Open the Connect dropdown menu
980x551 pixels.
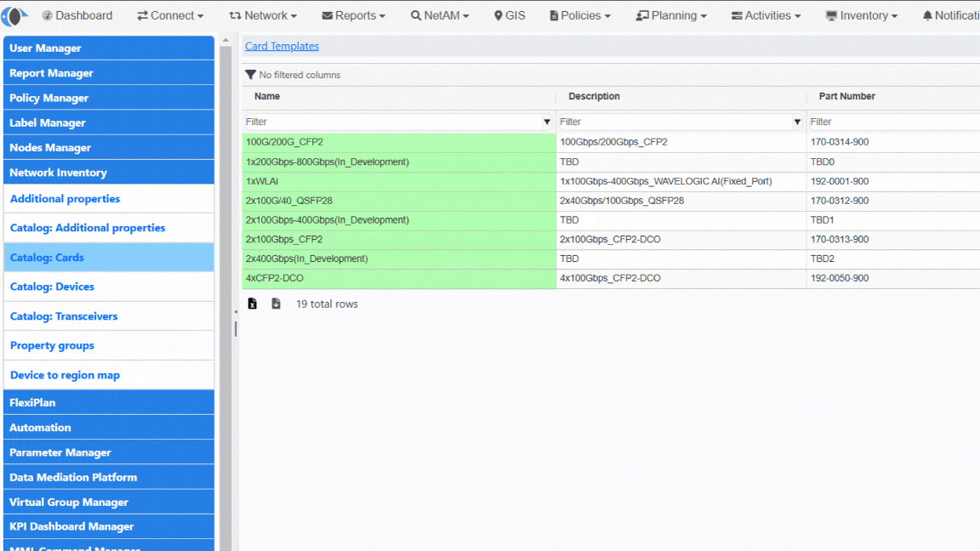point(170,15)
